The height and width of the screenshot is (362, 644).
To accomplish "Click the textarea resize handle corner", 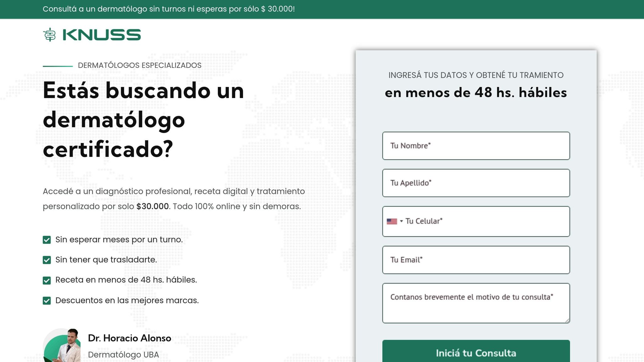I will (x=567, y=320).
